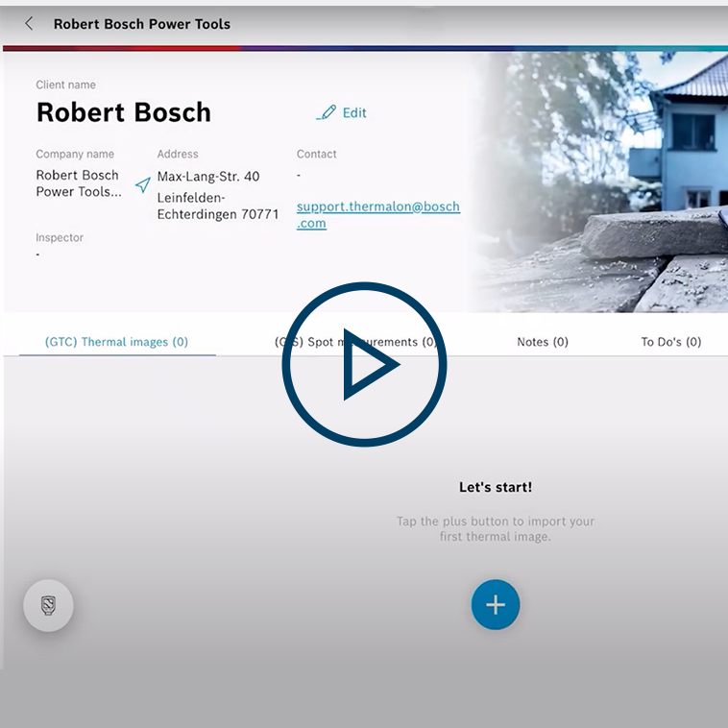The width and height of the screenshot is (728, 728).
Task: Click the Address field label
Action: (178, 154)
